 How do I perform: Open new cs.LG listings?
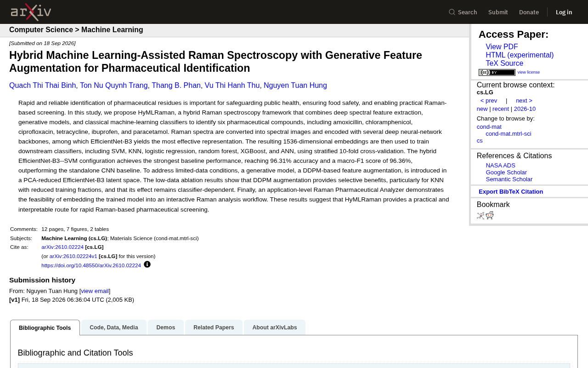[x=482, y=109]
